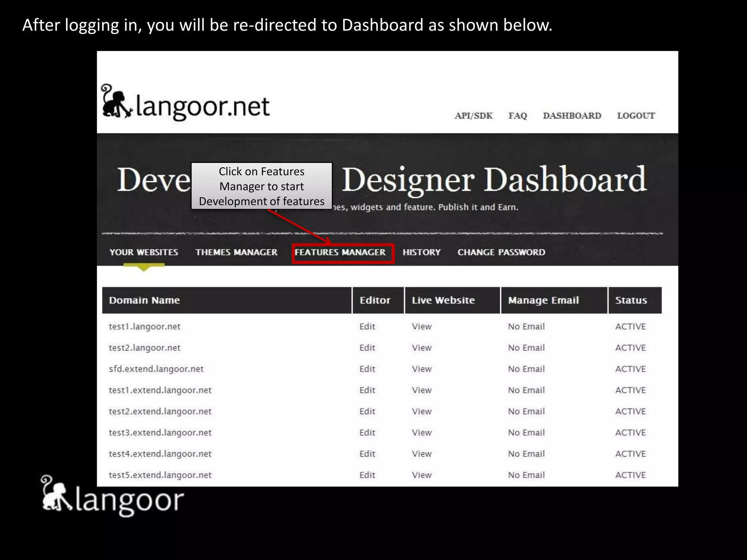Click the Manage Email column header
The height and width of the screenshot is (560, 747).
554,300
